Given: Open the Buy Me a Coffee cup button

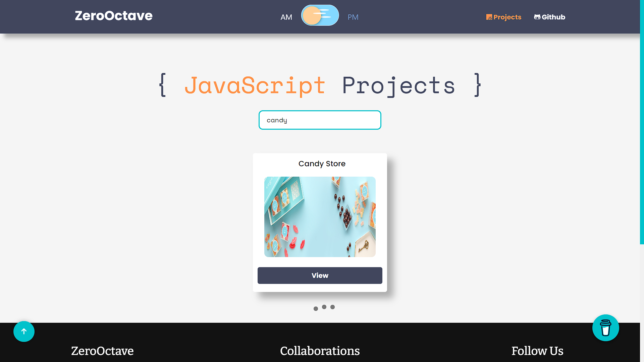Looking at the screenshot, I should (x=605, y=328).
